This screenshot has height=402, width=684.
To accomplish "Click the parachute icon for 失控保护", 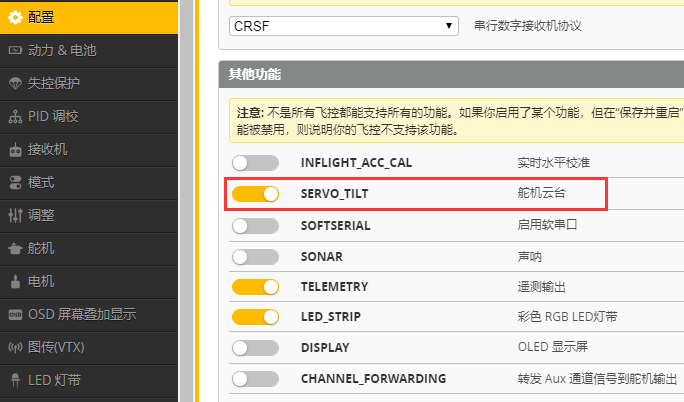I will [x=15, y=83].
